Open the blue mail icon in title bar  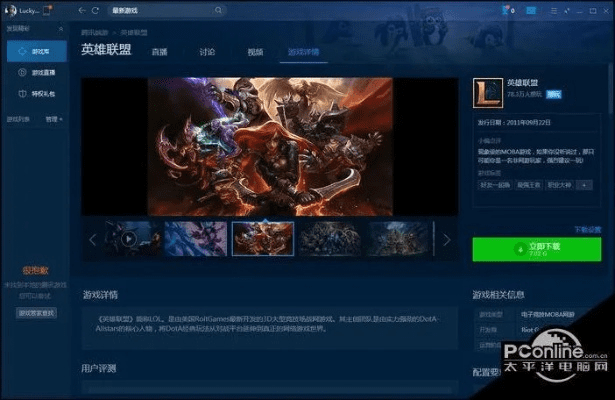click(x=531, y=11)
